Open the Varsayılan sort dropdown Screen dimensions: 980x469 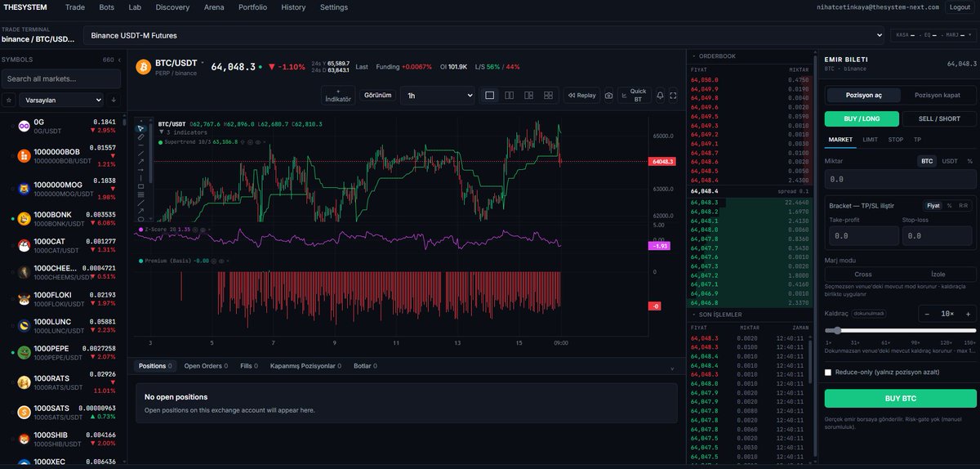click(x=61, y=100)
